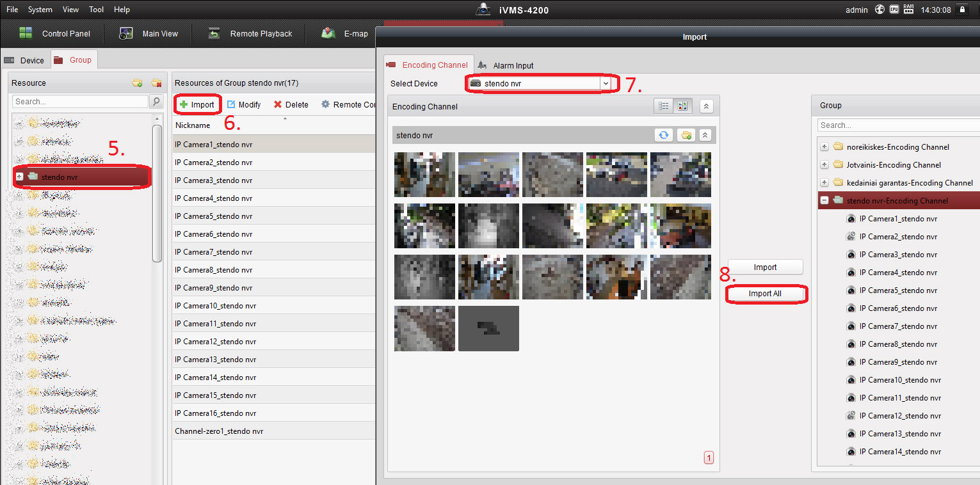Screen dimensions: 980x485
Task: Switch to the Encoding Channel tab
Action: [428, 65]
